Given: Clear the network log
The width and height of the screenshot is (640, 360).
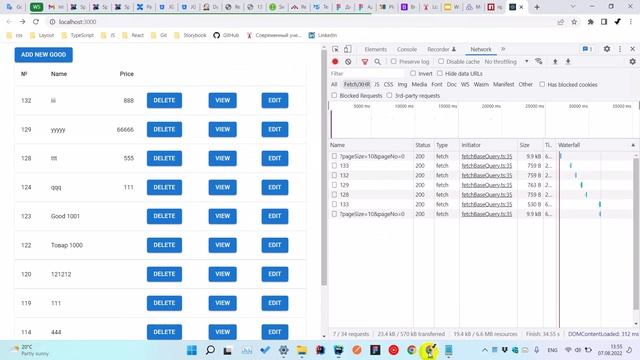Looking at the screenshot, I should 348,62.
